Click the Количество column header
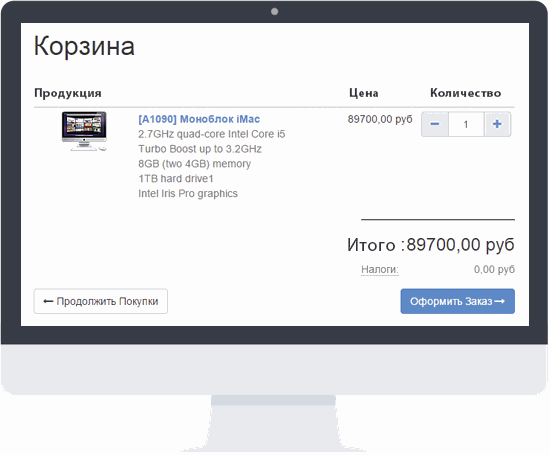 [x=465, y=93]
